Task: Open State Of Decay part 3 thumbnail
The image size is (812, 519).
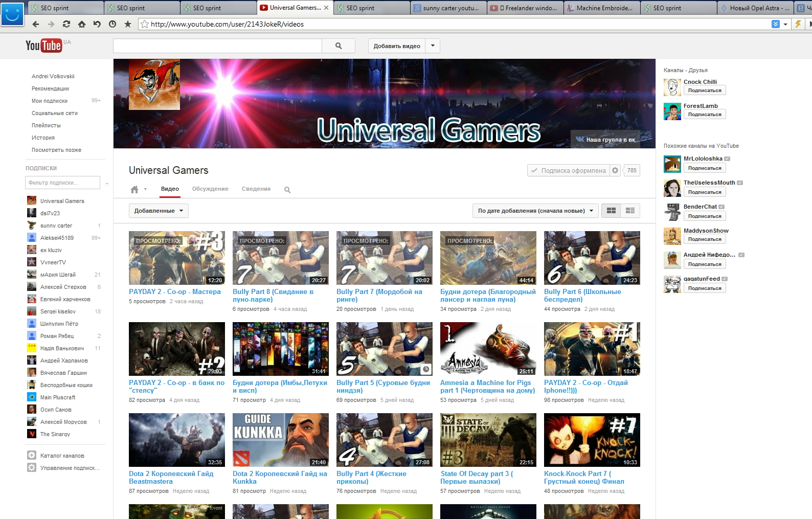Action: [488, 440]
